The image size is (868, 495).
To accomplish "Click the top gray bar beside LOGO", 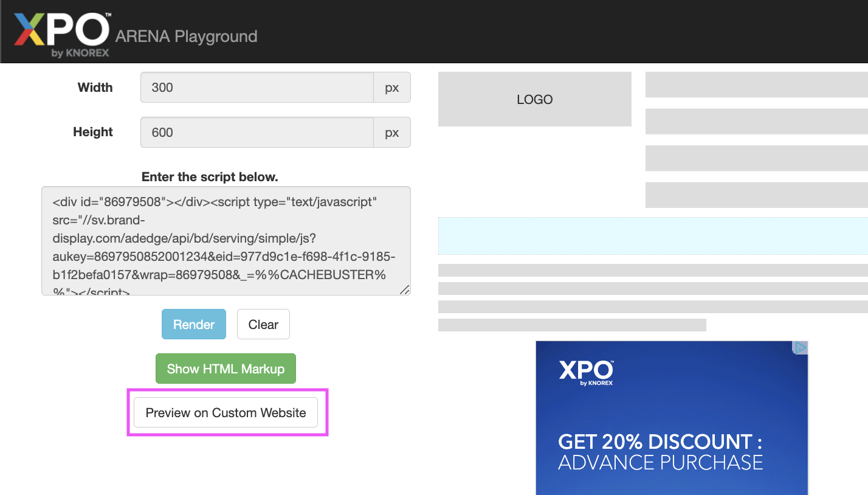I will click(756, 85).
